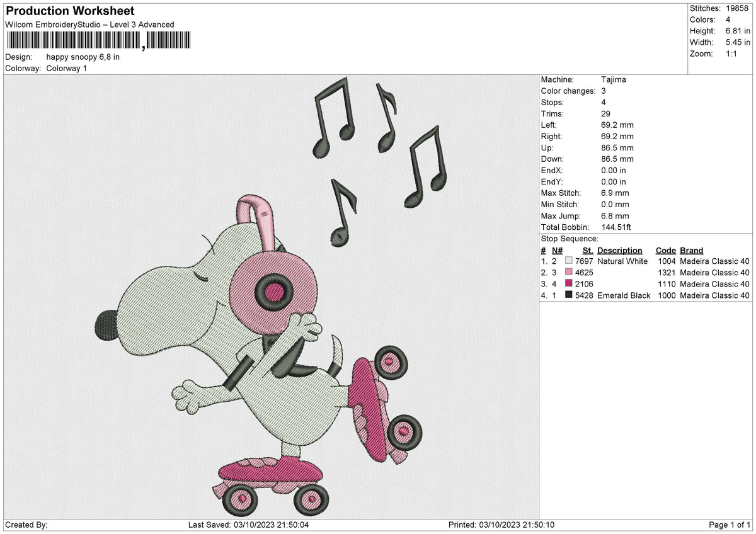Select the "St." column header
The height and width of the screenshot is (534, 756).
[588, 250]
